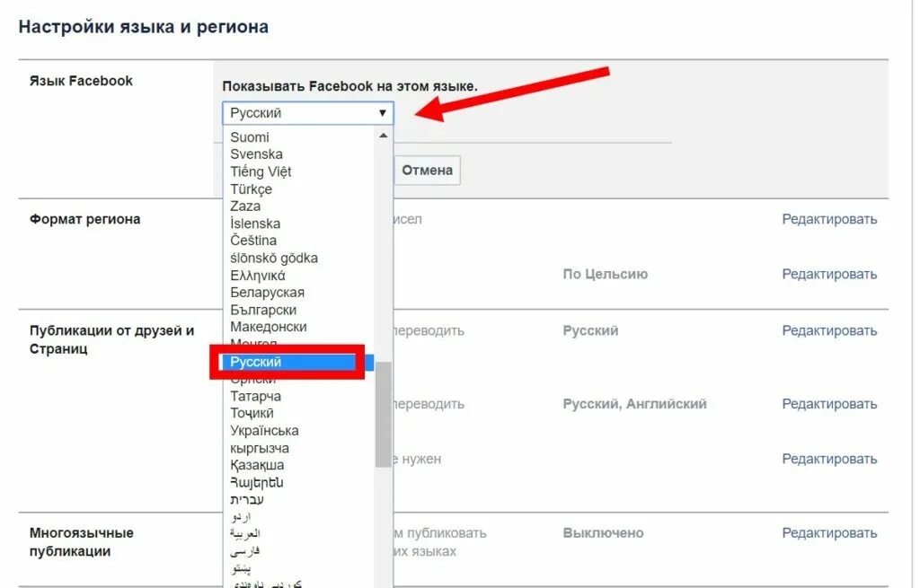Click Редактировать for Формат региона row
The height and width of the screenshot is (588, 920).
829,219
